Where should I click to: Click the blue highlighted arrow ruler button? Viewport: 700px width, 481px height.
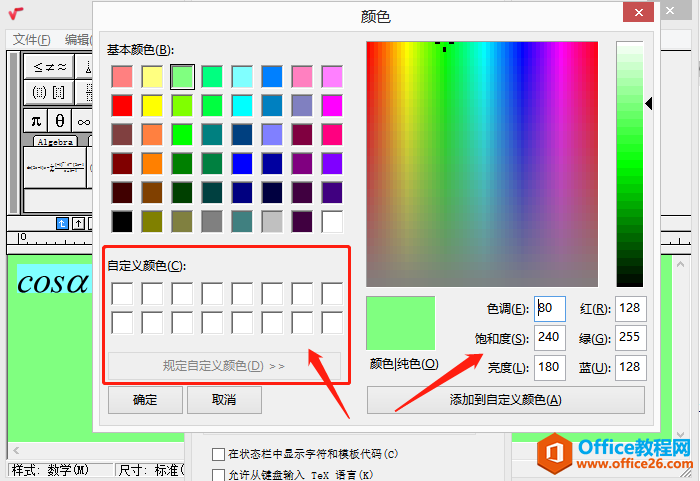click(62, 222)
